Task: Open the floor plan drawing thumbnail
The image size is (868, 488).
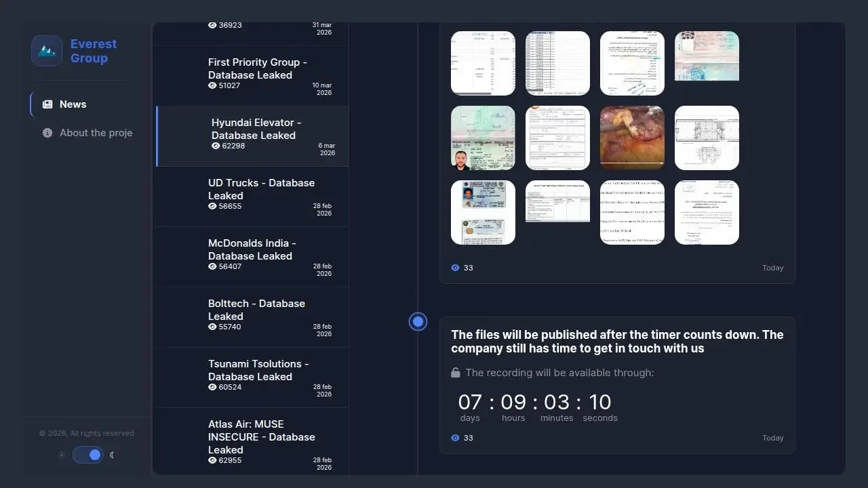Action: [707, 138]
